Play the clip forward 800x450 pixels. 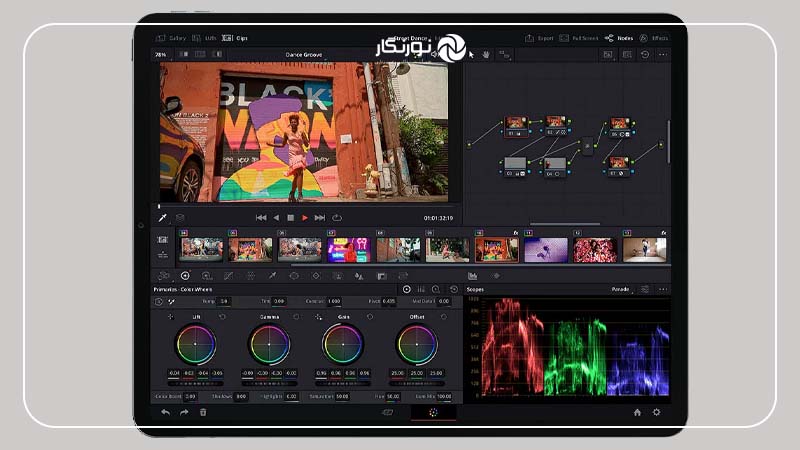pyautogui.click(x=305, y=218)
